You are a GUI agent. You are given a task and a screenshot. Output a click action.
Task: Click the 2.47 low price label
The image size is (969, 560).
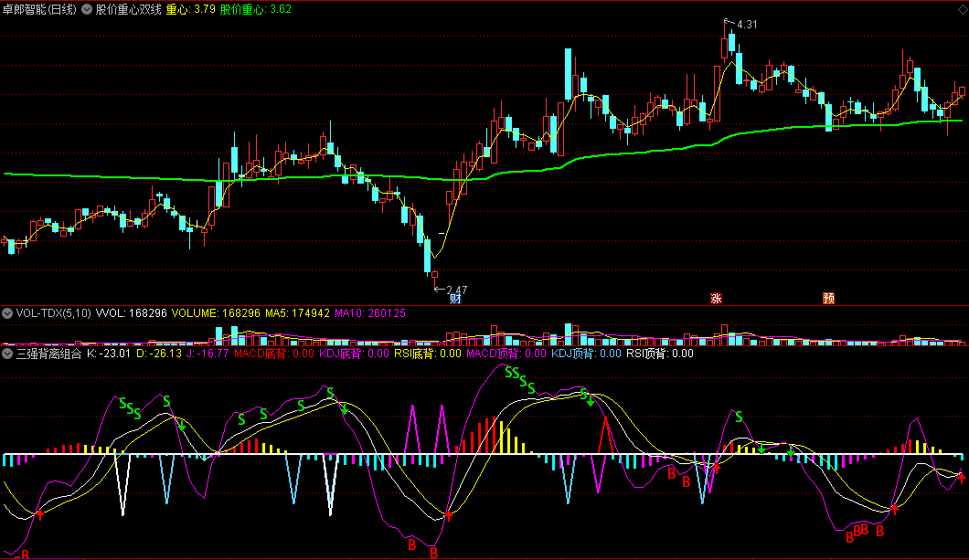click(457, 290)
